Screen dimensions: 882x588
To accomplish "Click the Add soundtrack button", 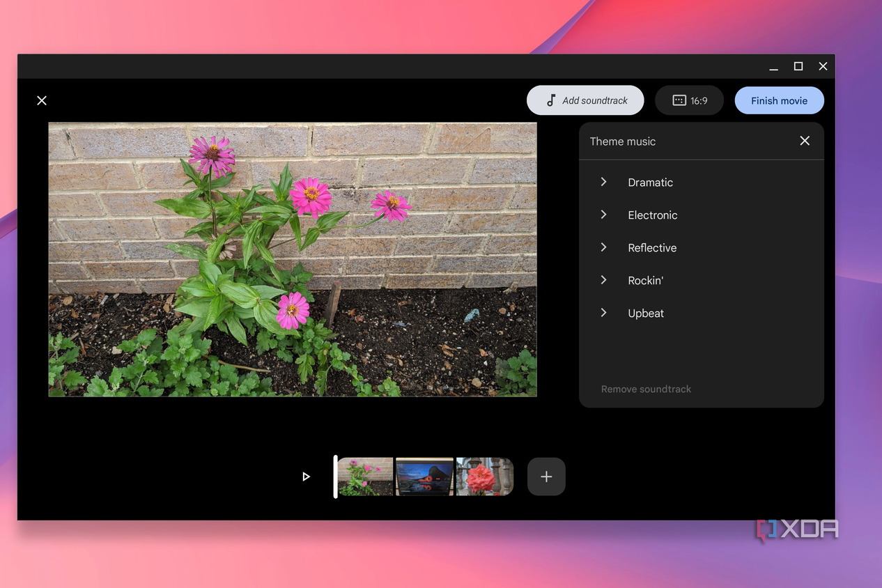I will pyautogui.click(x=585, y=100).
